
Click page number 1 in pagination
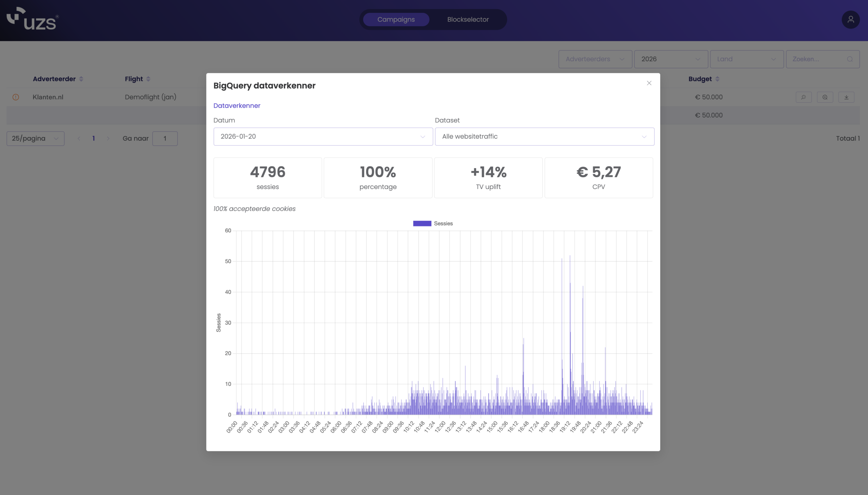click(94, 139)
